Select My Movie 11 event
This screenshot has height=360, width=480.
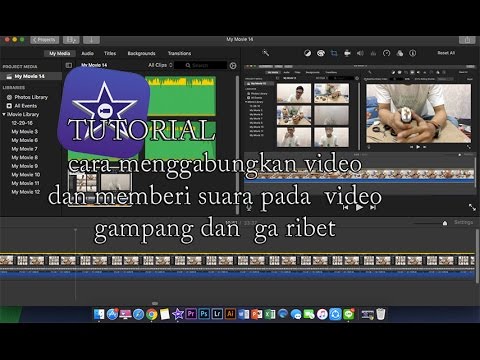(x=26, y=183)
